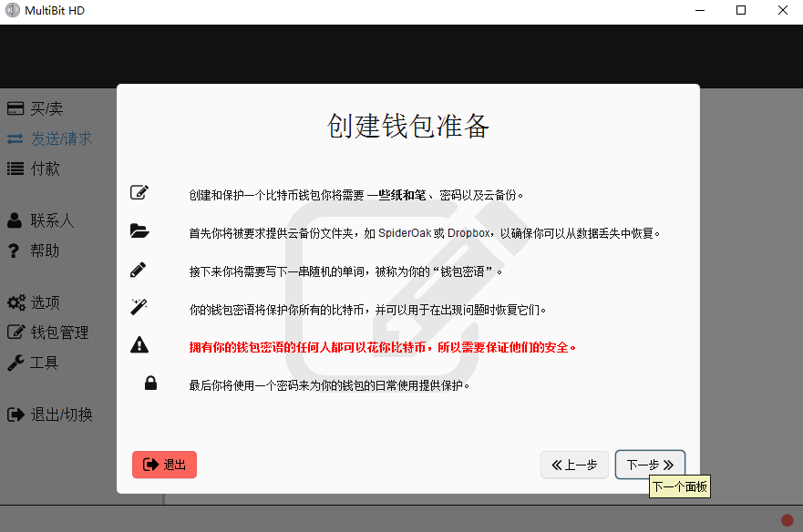Click the 选项 gears icon in sidebar
This screenshot has width=803, height=532.
[x=15, y=302]
